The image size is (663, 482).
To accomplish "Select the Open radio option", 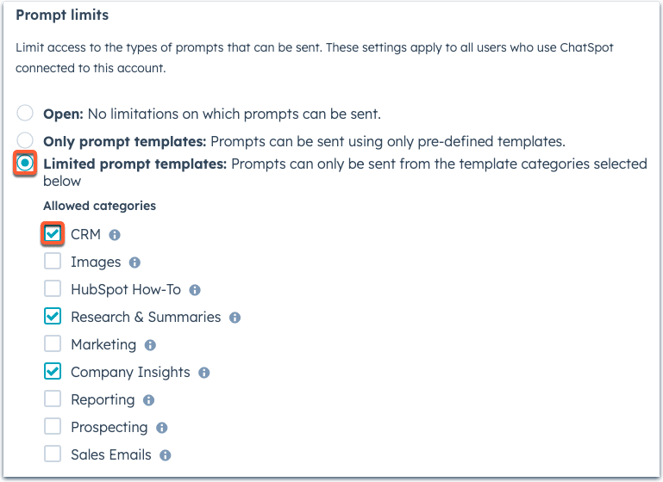I will [25, 113].
